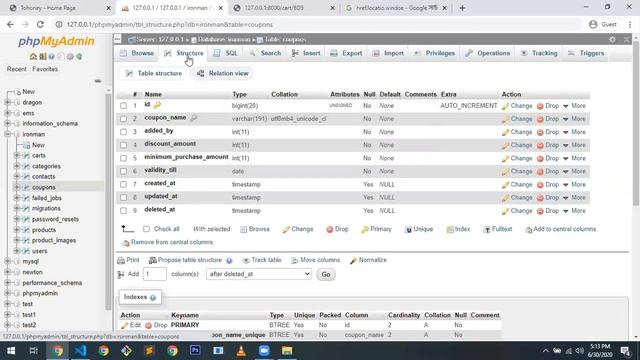Open Visual Studio Code from taskbar
The width and height of the screenshot is (640, 360).
[80, 351]
